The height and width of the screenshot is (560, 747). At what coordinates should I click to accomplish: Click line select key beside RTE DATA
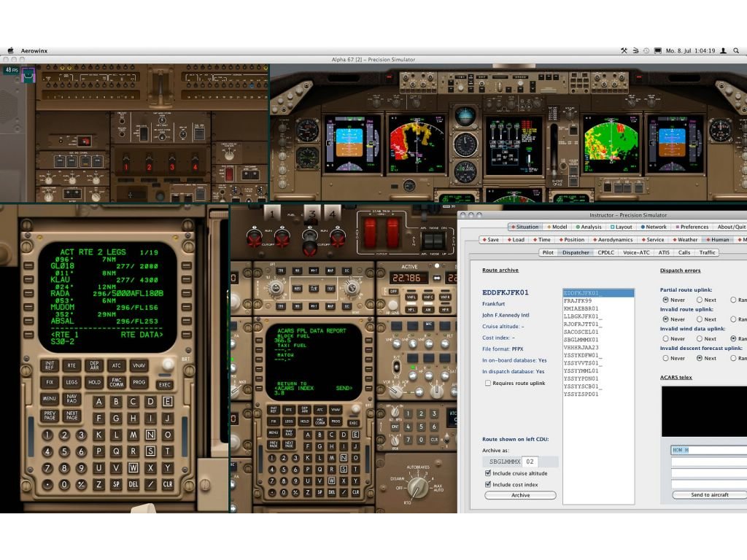pyautogui.click(x=186, y=335)
